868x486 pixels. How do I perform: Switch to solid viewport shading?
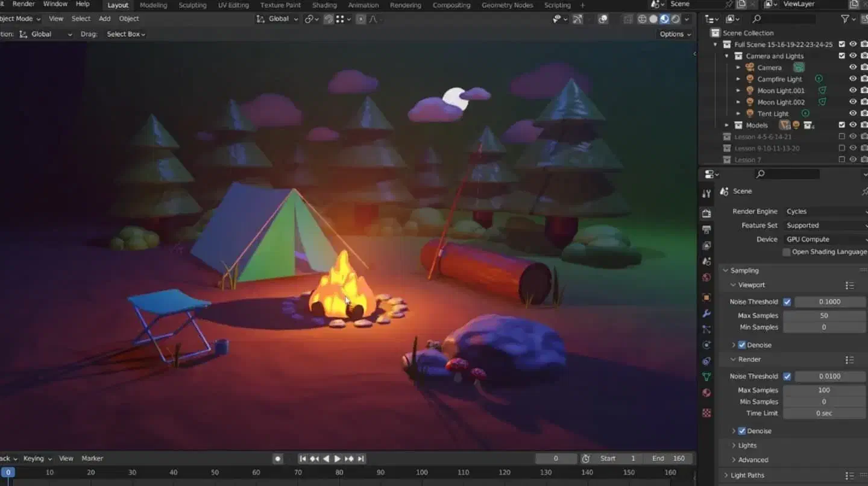653,19
